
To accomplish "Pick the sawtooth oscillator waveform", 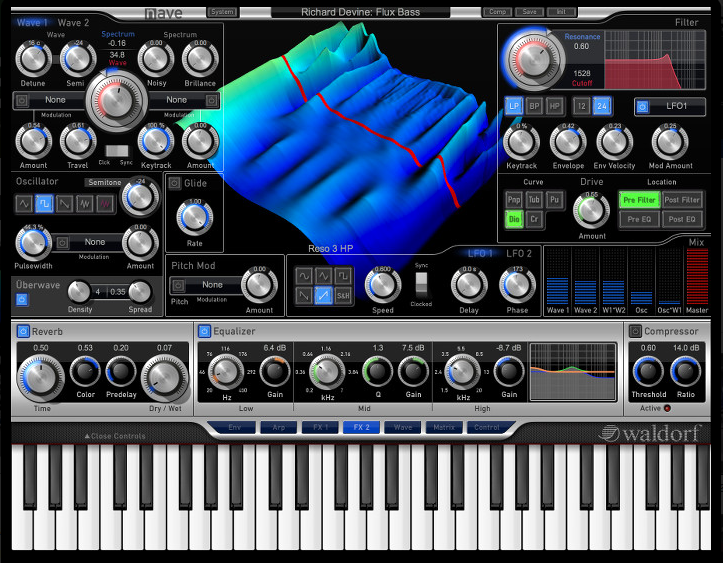I will tap(64, 203).
